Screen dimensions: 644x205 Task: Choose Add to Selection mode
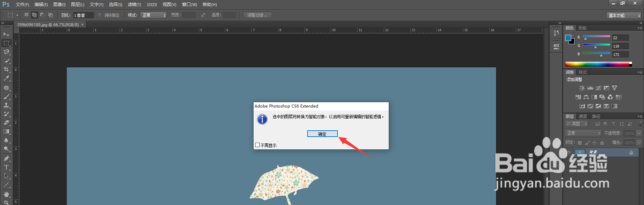pyautogui.click(x=34, y=15)
